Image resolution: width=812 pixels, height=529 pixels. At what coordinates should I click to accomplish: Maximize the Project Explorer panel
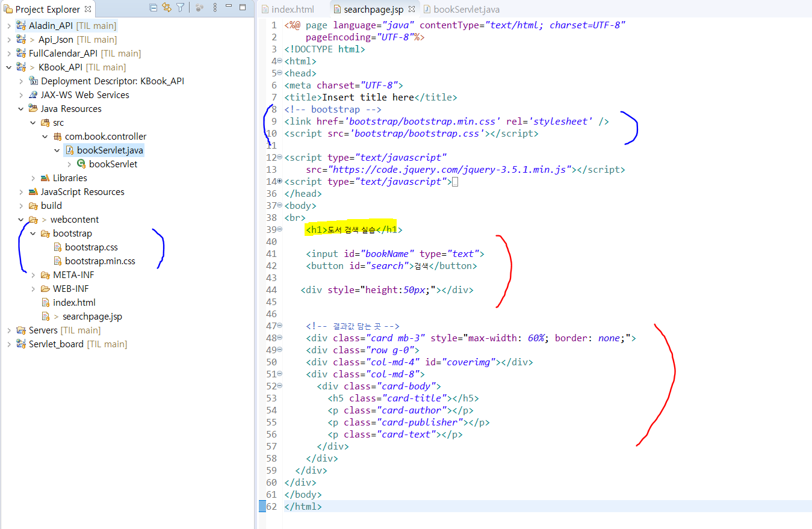(x=243, y=7)
